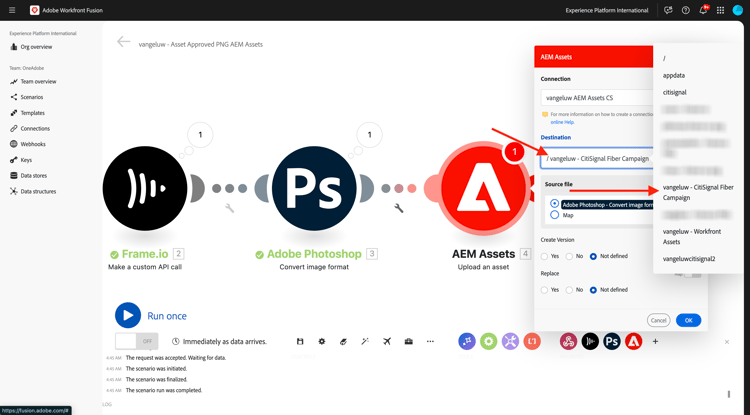This screenshot has width=750, height=415.
Task: Click the Destination folder field
Action: pyautogui.click(x=597, y=158)
